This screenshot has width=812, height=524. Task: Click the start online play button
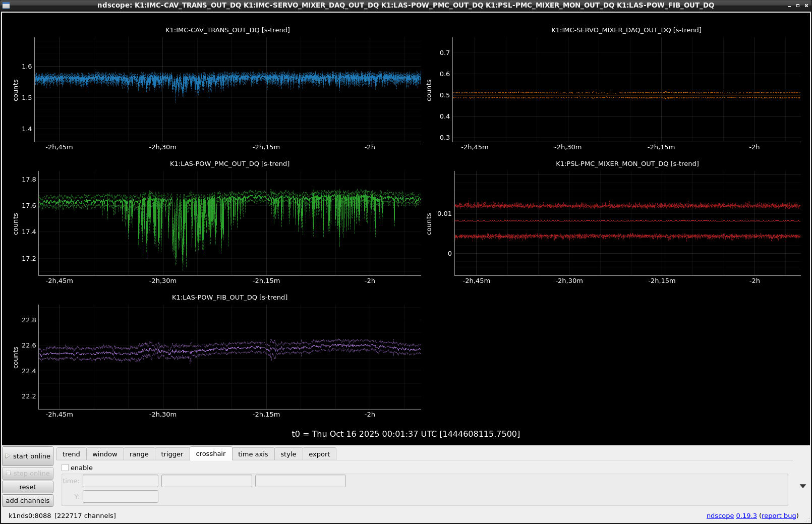pyautogui.click(x=28, y=456)
